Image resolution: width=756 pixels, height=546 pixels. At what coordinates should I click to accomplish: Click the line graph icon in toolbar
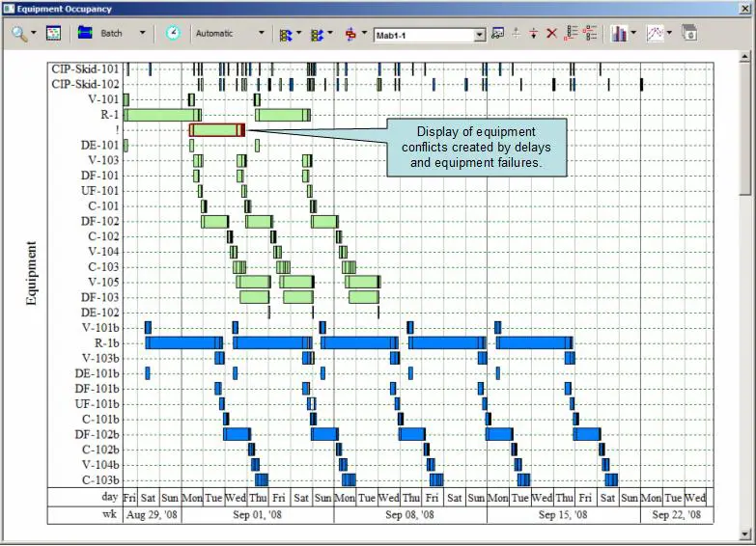tap(656, 33)
